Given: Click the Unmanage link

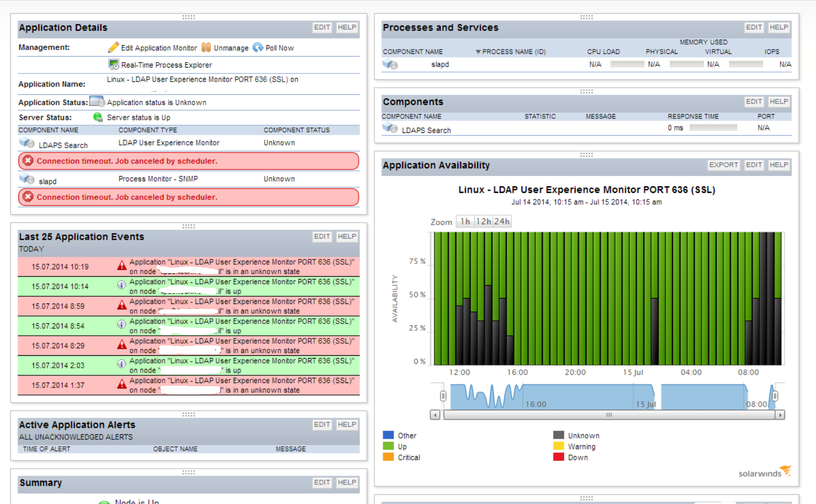Looking at the screenshot, I should 231,48.
